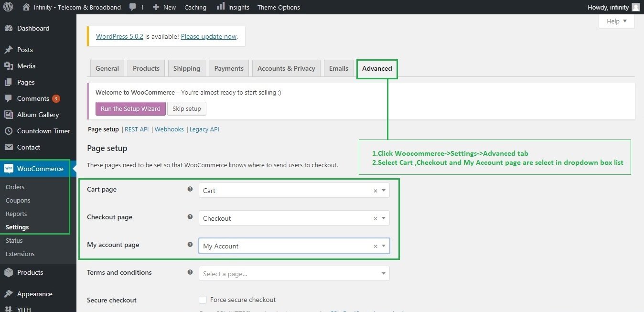Open the REST API section link

click(x=137, y=129)
